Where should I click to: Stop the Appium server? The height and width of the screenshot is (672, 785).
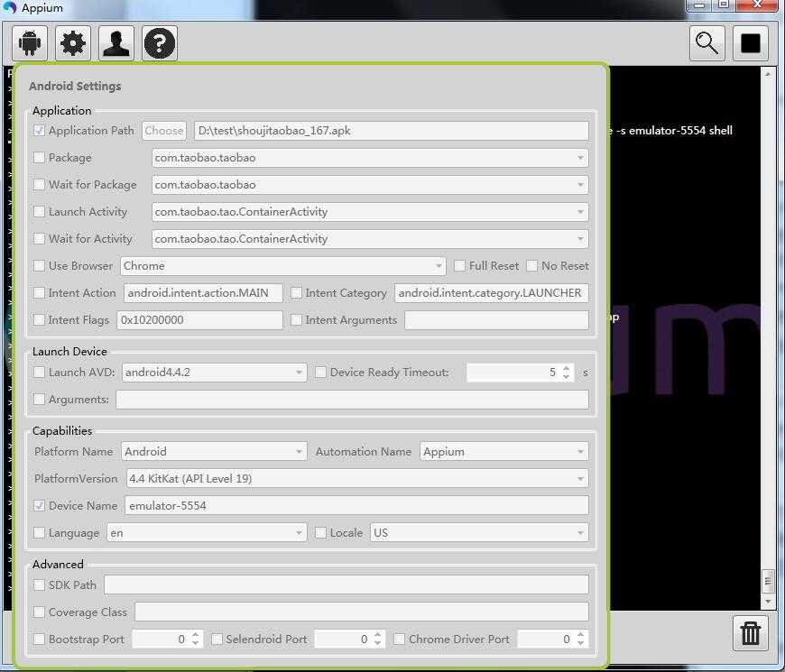(751, 43)
